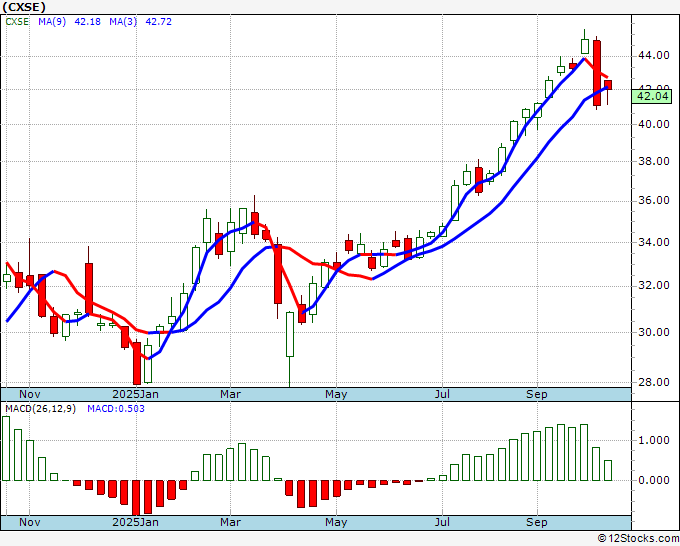
Task: Click the 0.000 MACD axis label
Action: 653,480
